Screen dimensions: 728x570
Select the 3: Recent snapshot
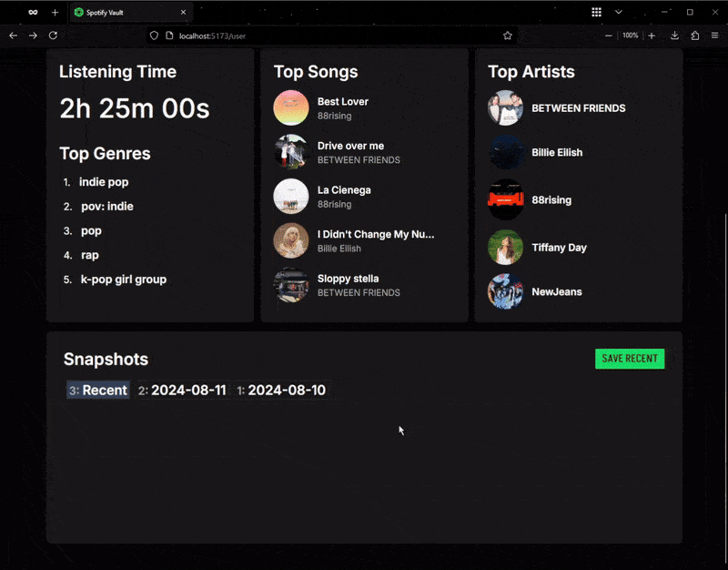[x=98, y=391]
